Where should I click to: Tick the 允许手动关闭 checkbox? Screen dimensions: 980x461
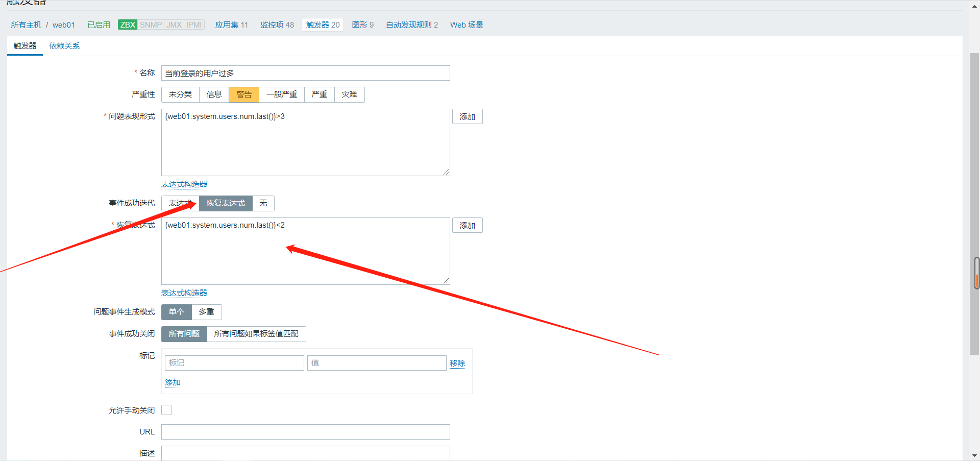point(166,410)
